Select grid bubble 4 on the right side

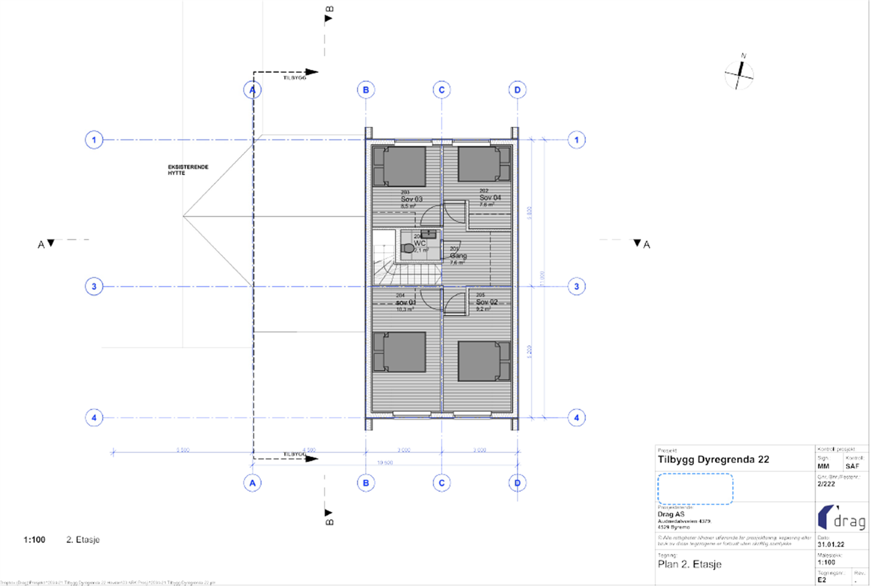coord(576,418)
